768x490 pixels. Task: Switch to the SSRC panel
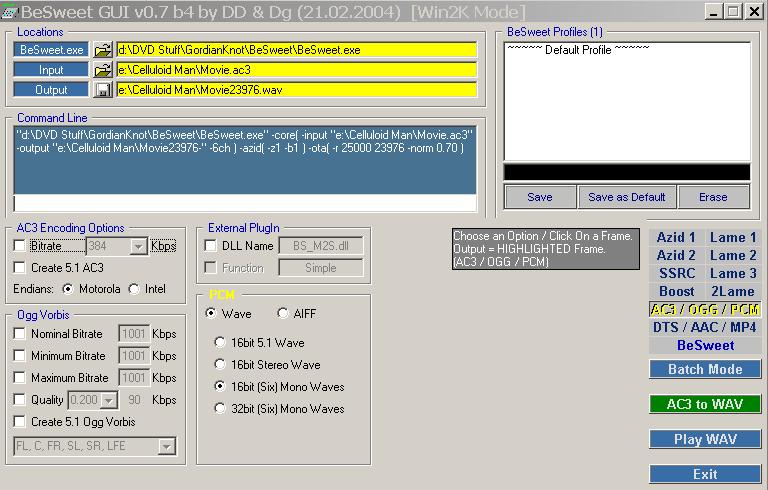click(x=676, y=273)
